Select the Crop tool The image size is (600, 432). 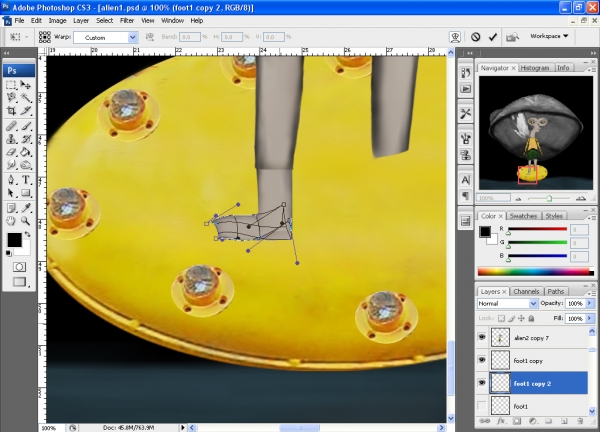point(11,111)
